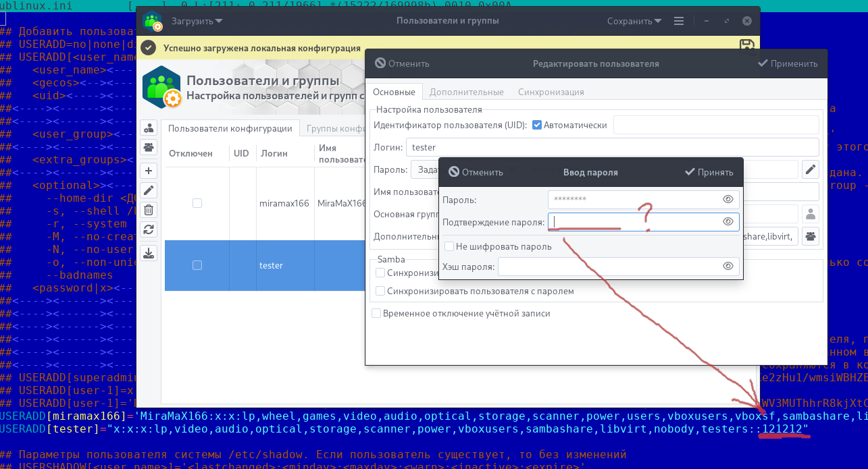Click the 'USERADD[miramax166]' line in the terminal editor

[434, 416]
